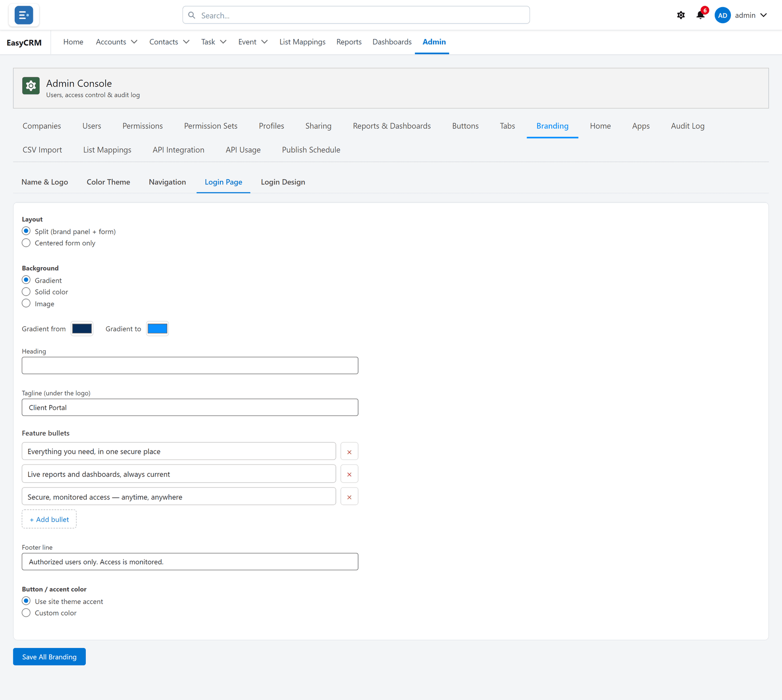
Task: Click the Add bullet button
Action: pos(49,519)
